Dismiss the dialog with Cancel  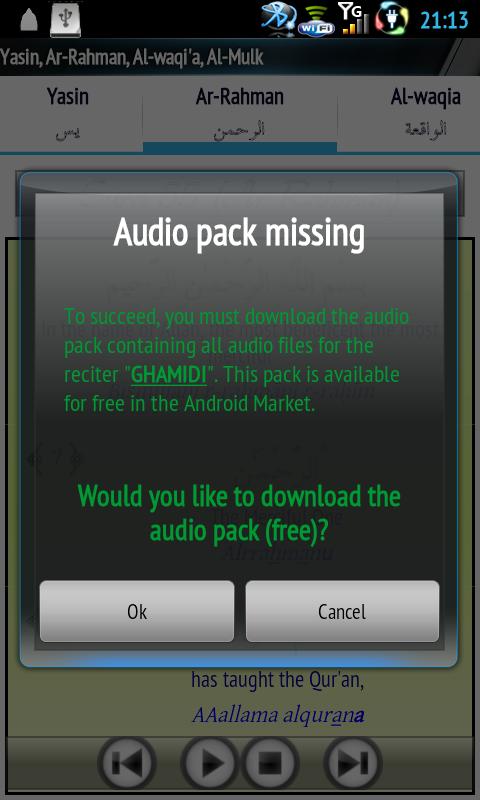(x=342, y=611)
